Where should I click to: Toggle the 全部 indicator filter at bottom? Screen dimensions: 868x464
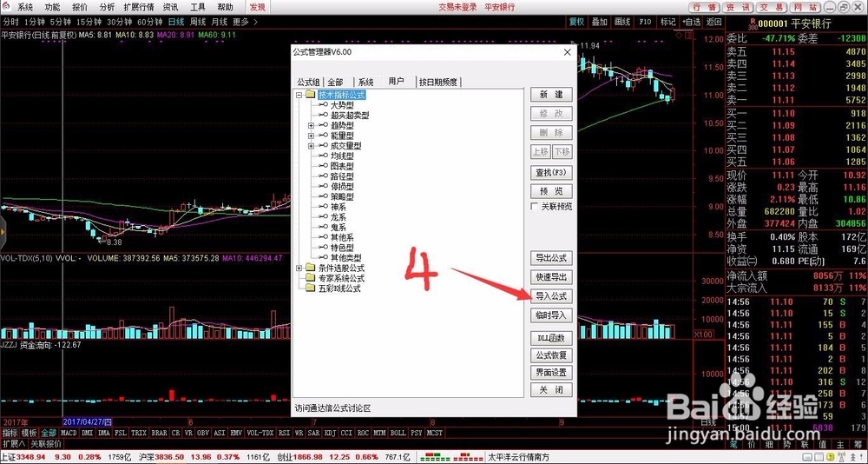point(49,433)
